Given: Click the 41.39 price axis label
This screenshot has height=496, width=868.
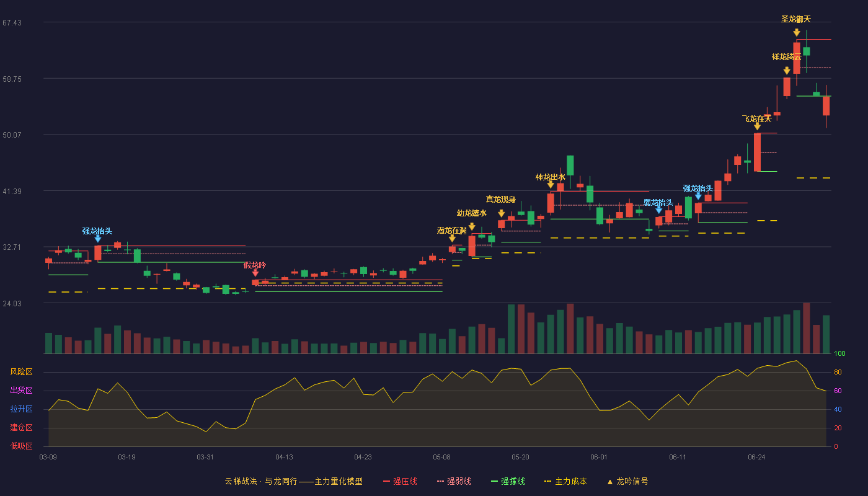Looking at the screenshot, I should 12,191.
